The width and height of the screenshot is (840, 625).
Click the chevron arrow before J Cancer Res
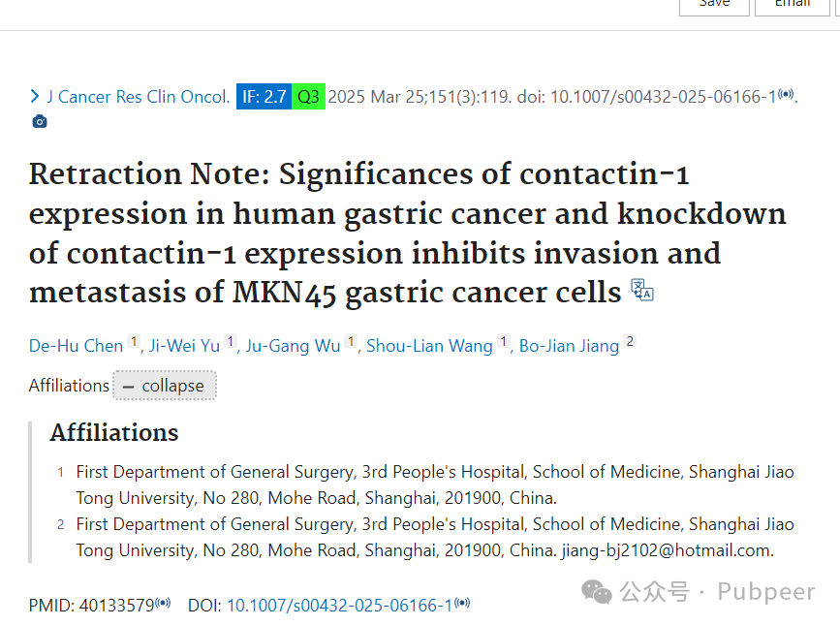click(35, 96)
